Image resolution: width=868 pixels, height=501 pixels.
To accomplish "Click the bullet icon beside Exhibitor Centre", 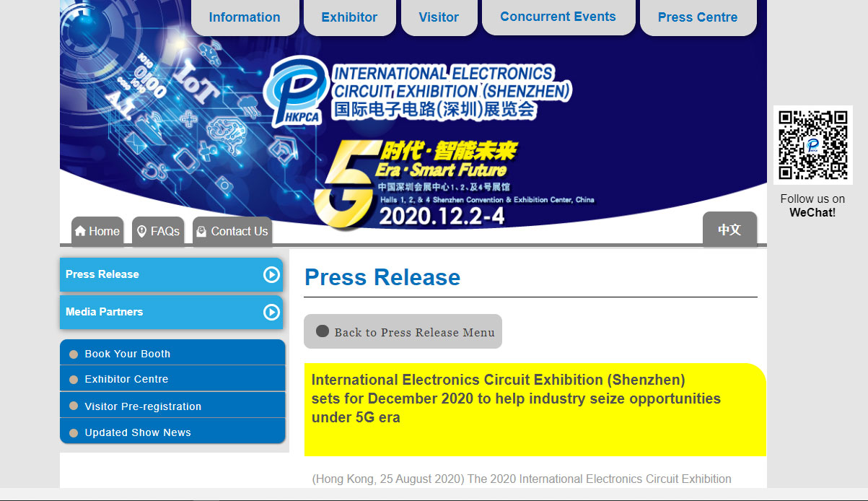I will [x=73, y=380].
